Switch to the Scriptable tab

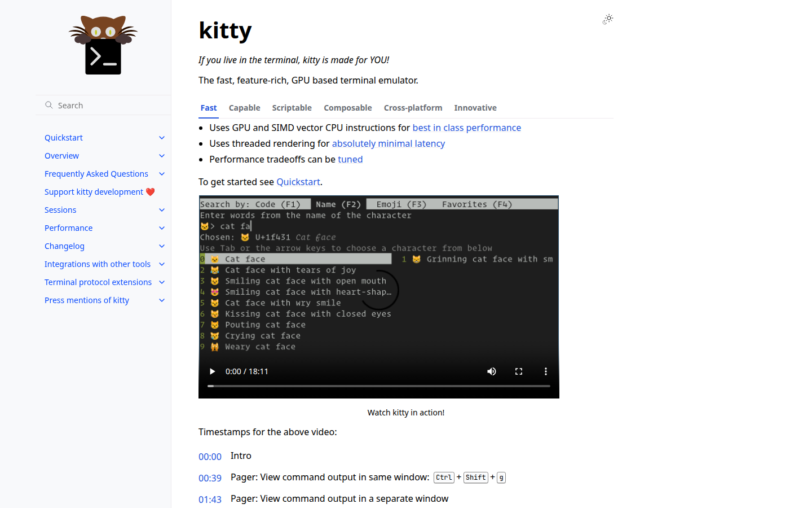[292, 108]
